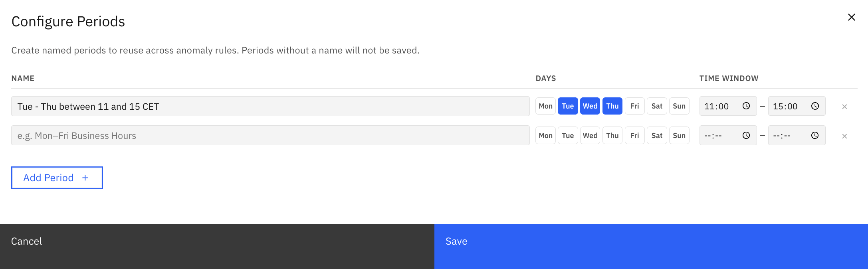Enable Sat in the first period row
This screenshot has height=269, width=868.
657,106
